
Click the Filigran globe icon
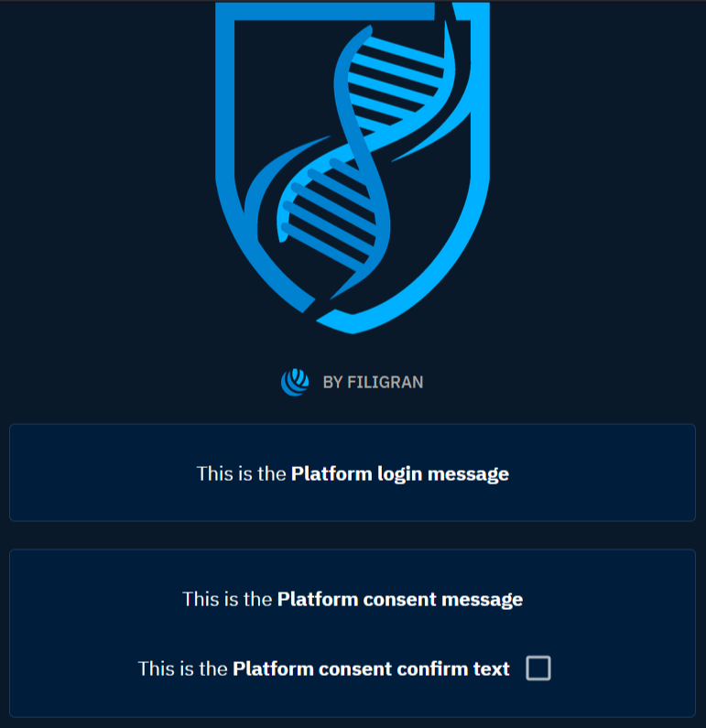pos(295,382)
